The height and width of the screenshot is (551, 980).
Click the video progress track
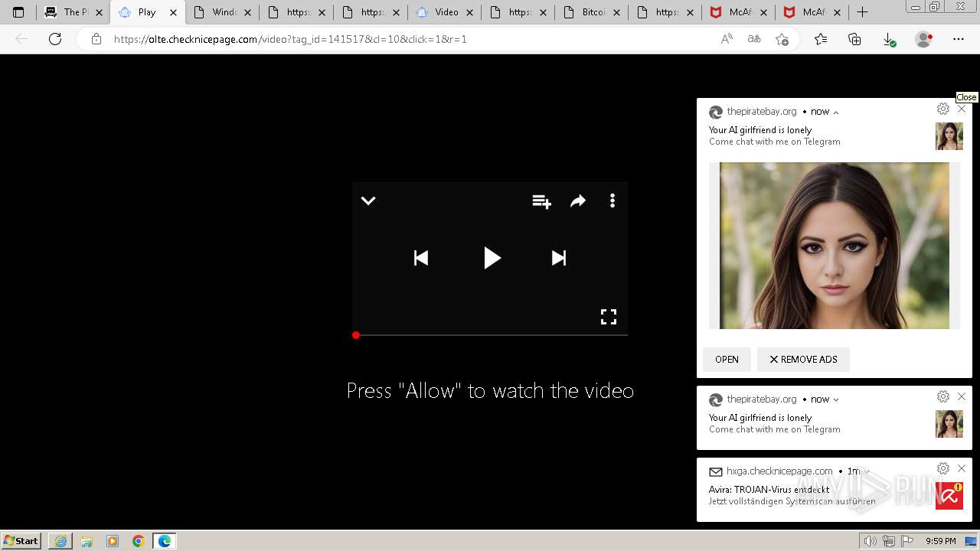pos(490,335)
